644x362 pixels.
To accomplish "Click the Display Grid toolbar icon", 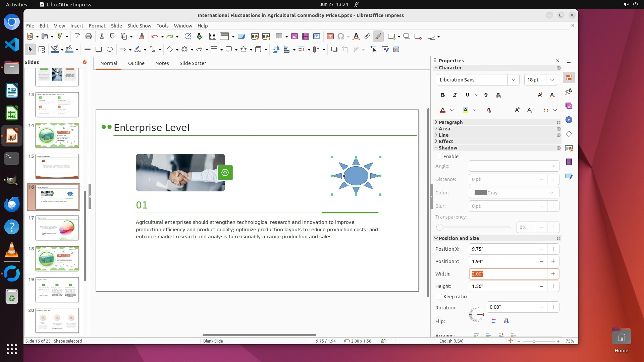I will coord(212,37).
